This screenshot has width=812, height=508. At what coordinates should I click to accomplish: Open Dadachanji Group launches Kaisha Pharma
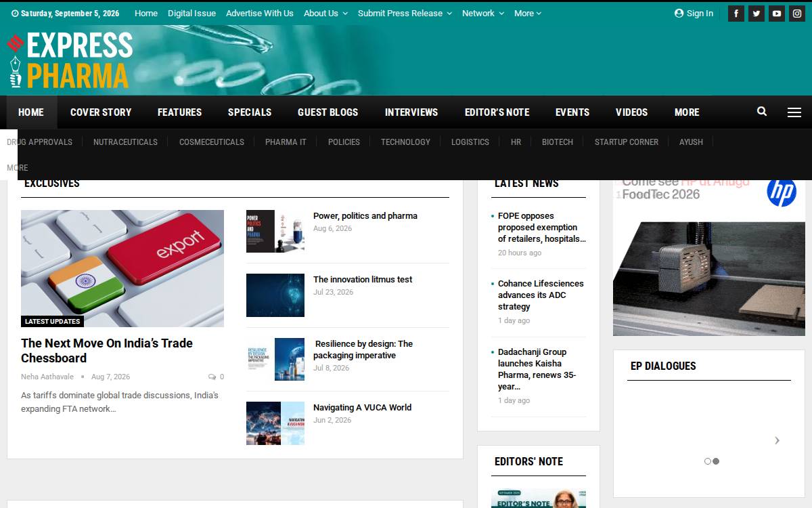click(x=537, y=369)
